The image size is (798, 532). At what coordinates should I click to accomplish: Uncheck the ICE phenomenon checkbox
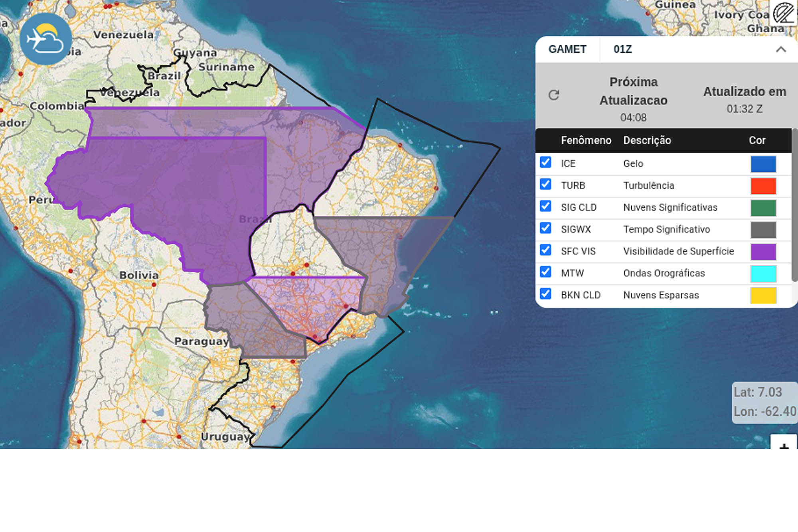545,162
